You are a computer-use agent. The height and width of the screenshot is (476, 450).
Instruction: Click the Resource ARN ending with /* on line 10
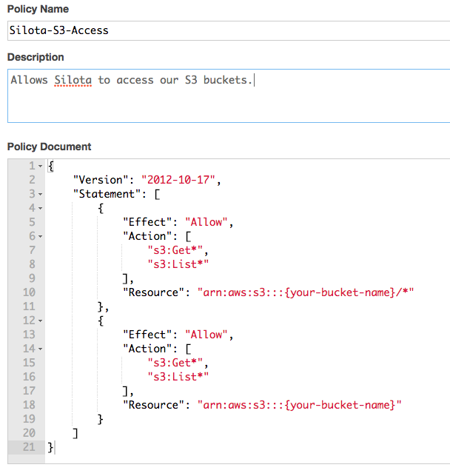[x=306, y=292]
